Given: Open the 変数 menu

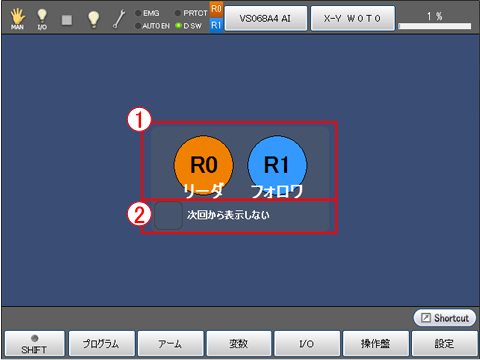Looking at the screenshot, I should pyautogui.click(x=239, y=344).
